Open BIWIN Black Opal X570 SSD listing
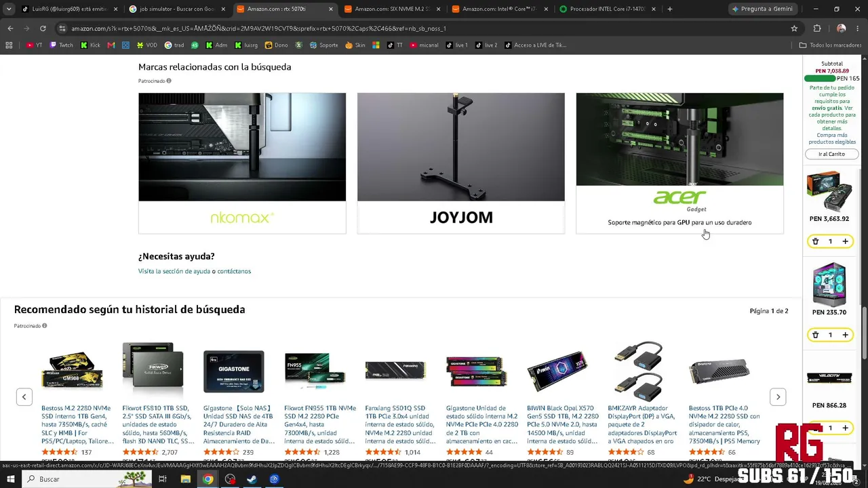The image size is (868, 488). pyautogui.click(x=563, y=424)
